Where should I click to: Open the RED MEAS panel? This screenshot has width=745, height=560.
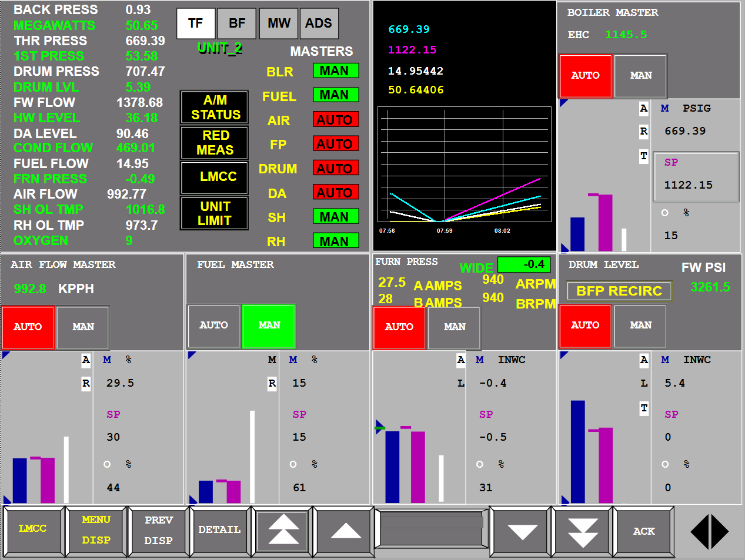click(215, 143)
